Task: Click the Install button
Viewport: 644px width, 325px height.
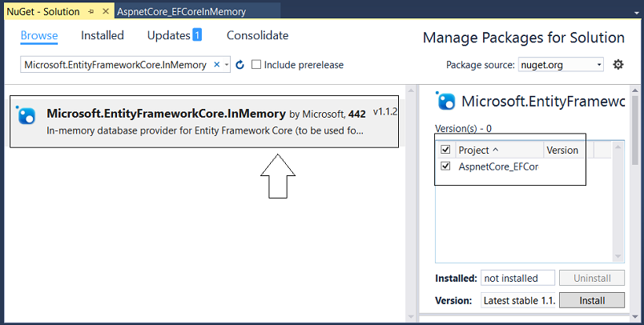Action: click(x=592, y=300)
